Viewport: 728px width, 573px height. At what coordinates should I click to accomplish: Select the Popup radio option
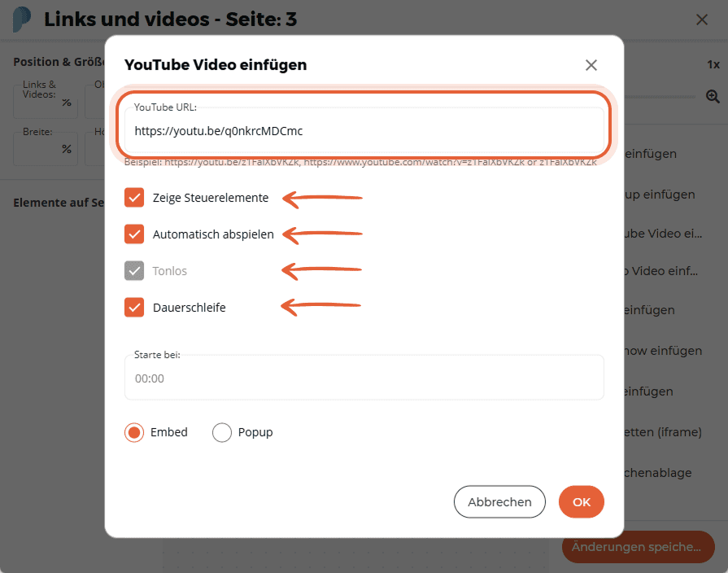pos(222,432)
